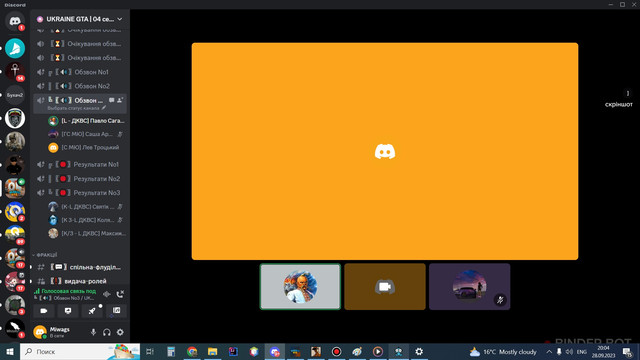Select the cossack avatar participant tile
The height and width of the screenshot is (360, 640).
(300, 287)
